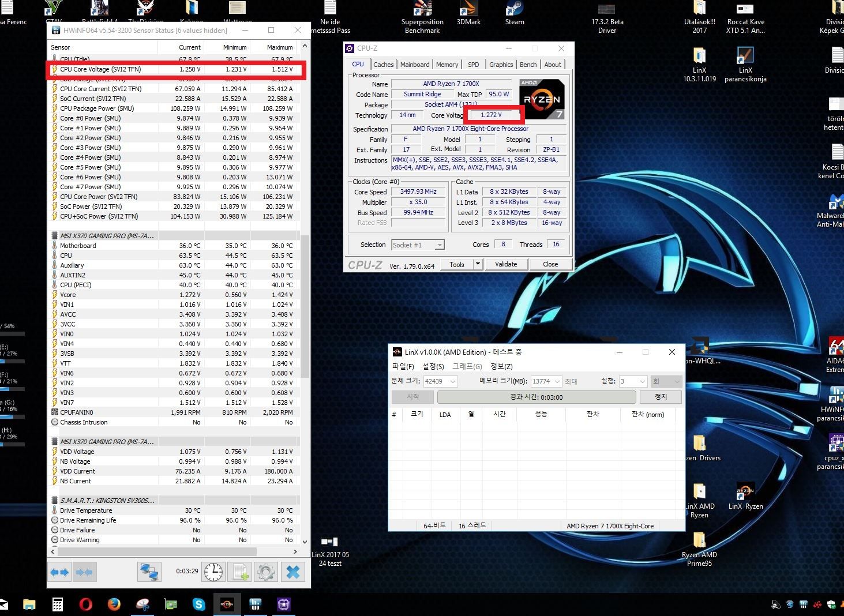
Task: Launch Firefox from the taskbar
Action: point(114,604)
